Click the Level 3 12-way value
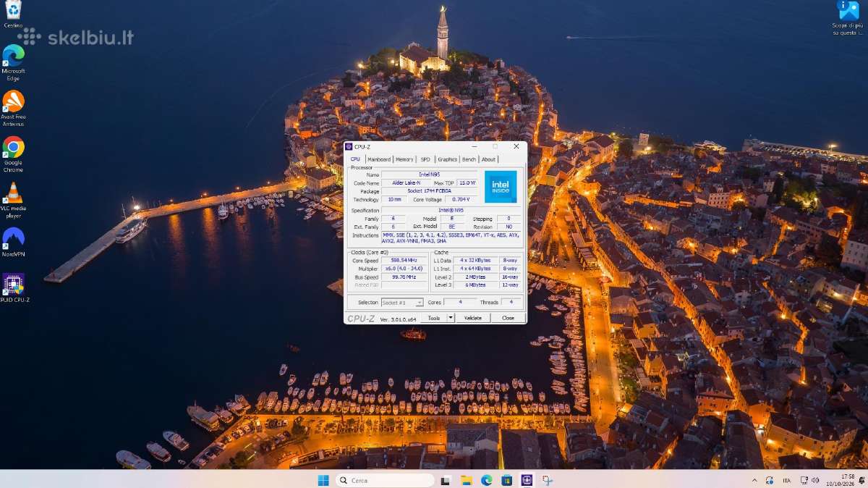This screenshot has width=868, height=488. point(509,285)
